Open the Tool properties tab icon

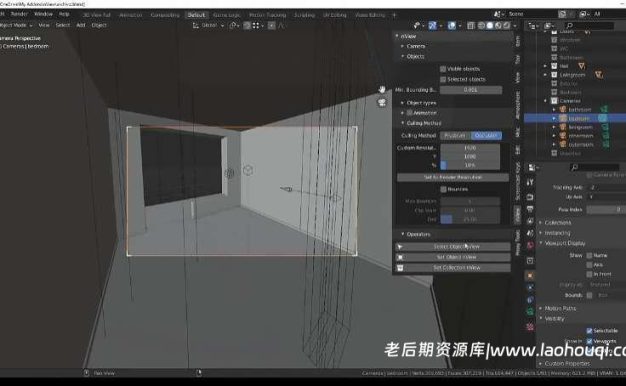530,182
